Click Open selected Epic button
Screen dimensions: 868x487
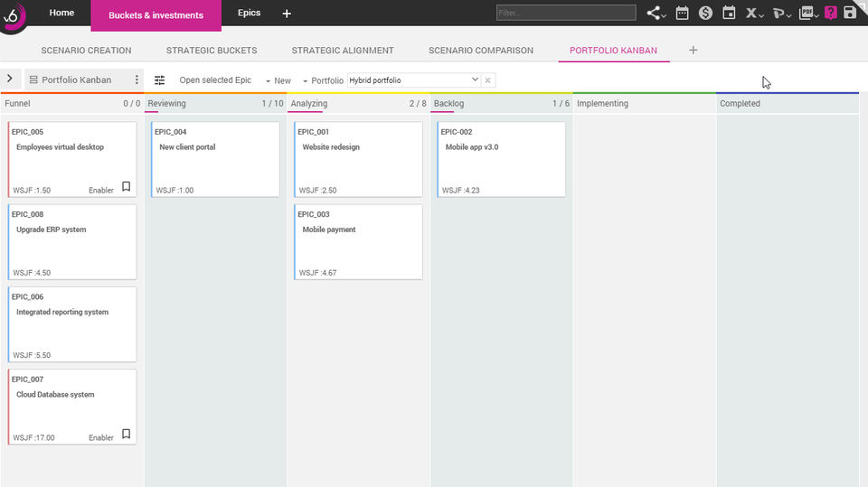(215, 80)
